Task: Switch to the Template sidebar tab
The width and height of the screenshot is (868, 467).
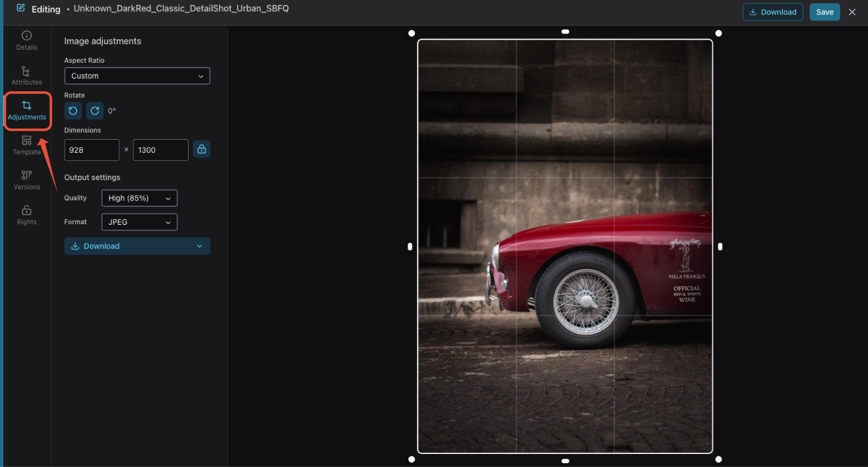Action: (x=27, y=145)
